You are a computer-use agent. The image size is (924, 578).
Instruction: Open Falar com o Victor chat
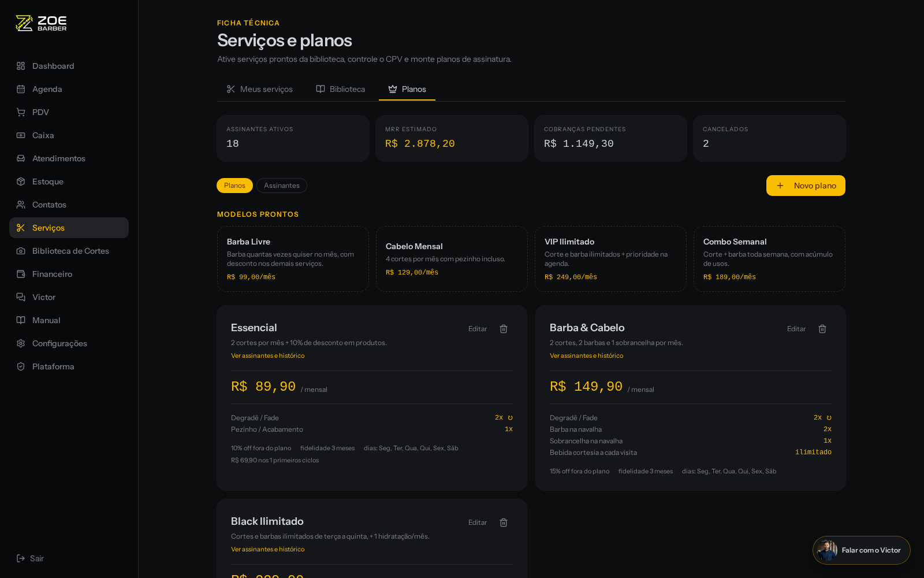(x=862, y=550)
